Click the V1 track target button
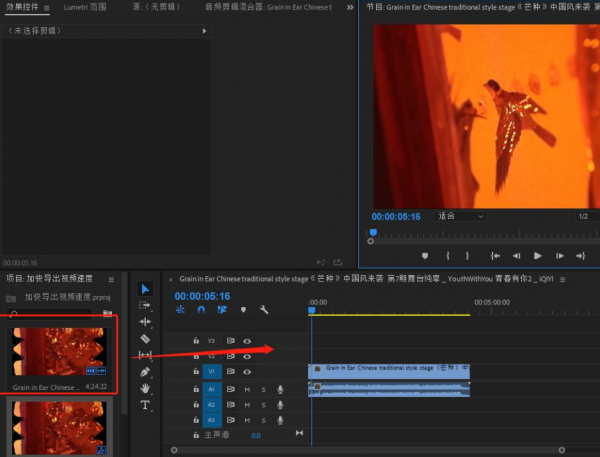 point(212,371)
